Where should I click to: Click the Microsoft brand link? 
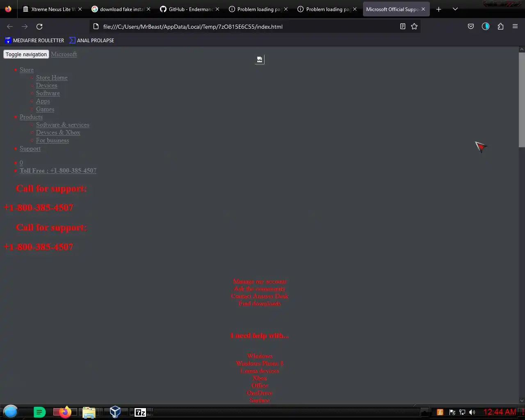(64, 54)
